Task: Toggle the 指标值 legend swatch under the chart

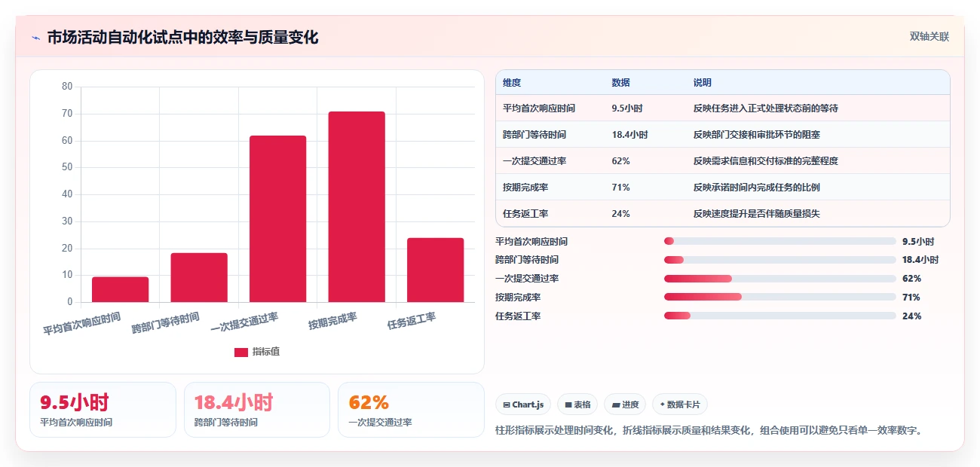Action: pos(241,352)
